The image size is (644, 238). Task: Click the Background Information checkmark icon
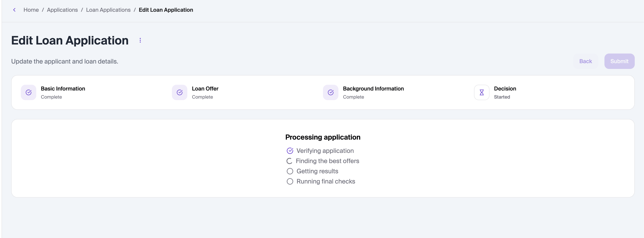pos(330,93)
